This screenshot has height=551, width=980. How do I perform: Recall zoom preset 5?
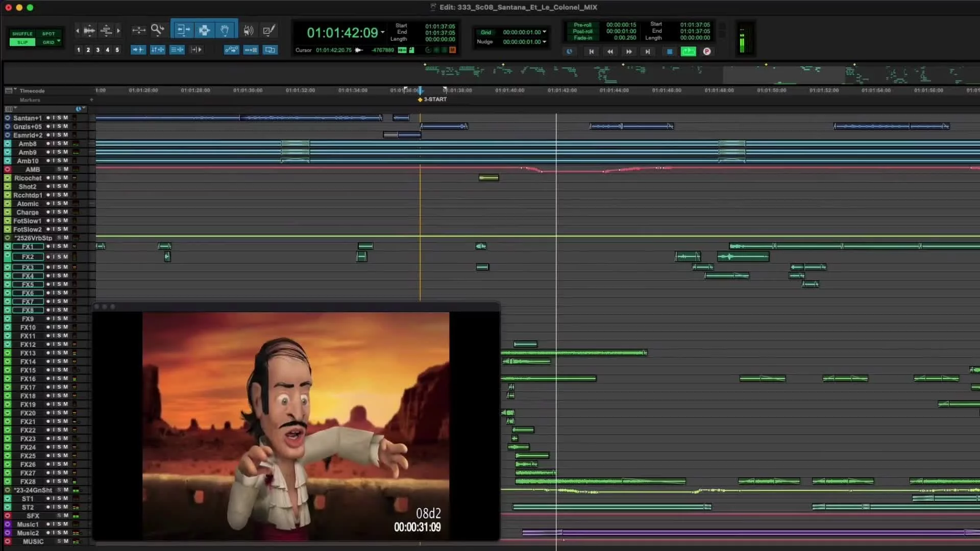click(117, 50)
